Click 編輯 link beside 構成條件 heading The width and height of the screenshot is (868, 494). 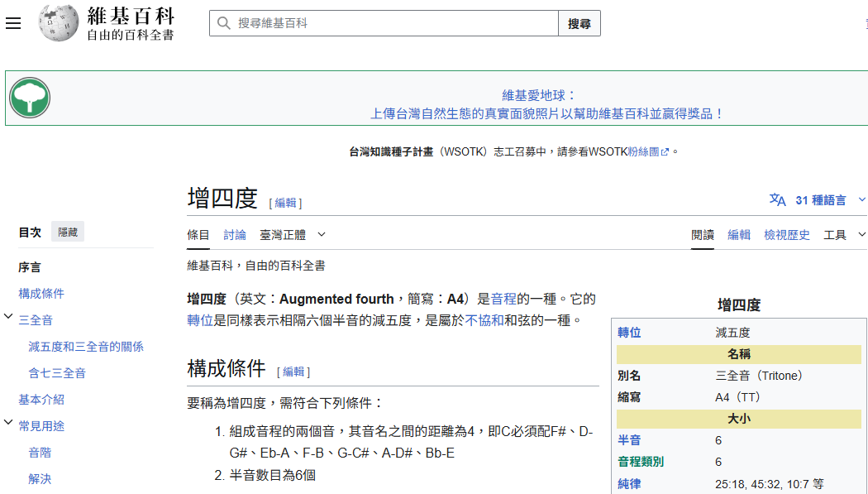pos(293,372)
